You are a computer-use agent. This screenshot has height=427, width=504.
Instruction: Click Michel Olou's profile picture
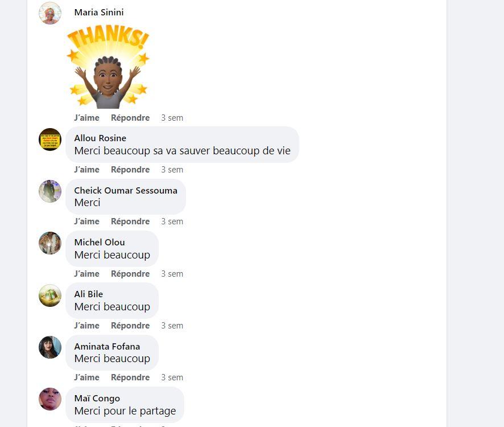pos(50,243)
